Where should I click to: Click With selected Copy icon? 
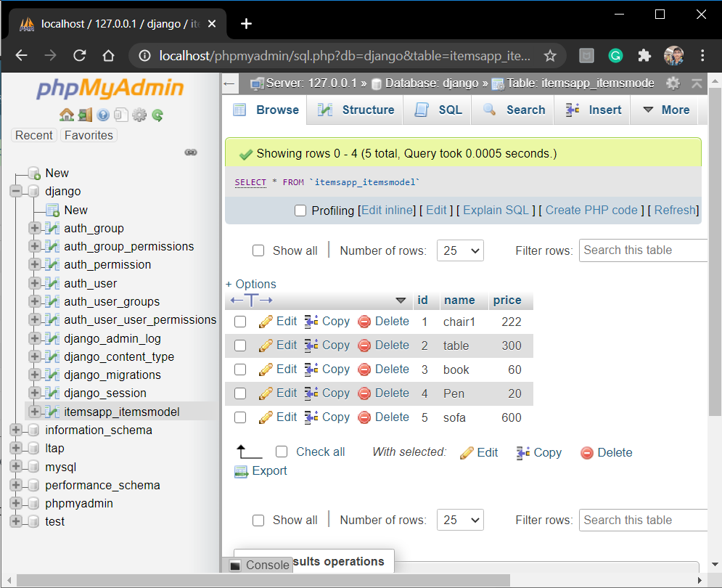point(523,453)
